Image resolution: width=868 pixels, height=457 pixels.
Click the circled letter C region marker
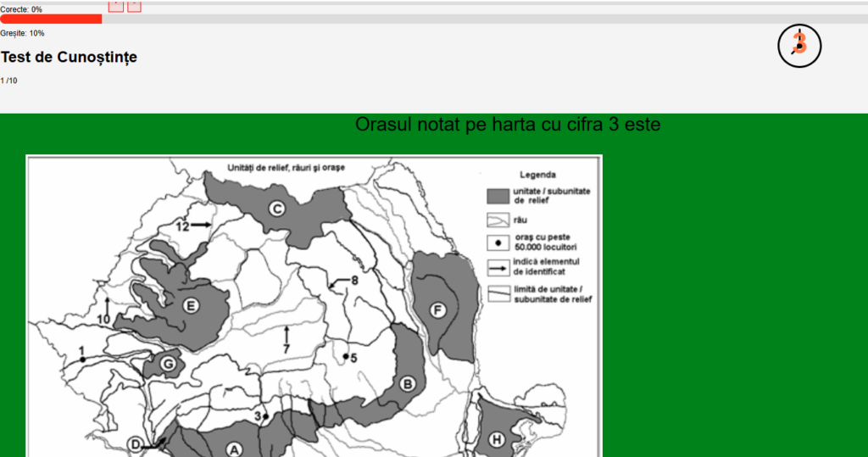275,209
